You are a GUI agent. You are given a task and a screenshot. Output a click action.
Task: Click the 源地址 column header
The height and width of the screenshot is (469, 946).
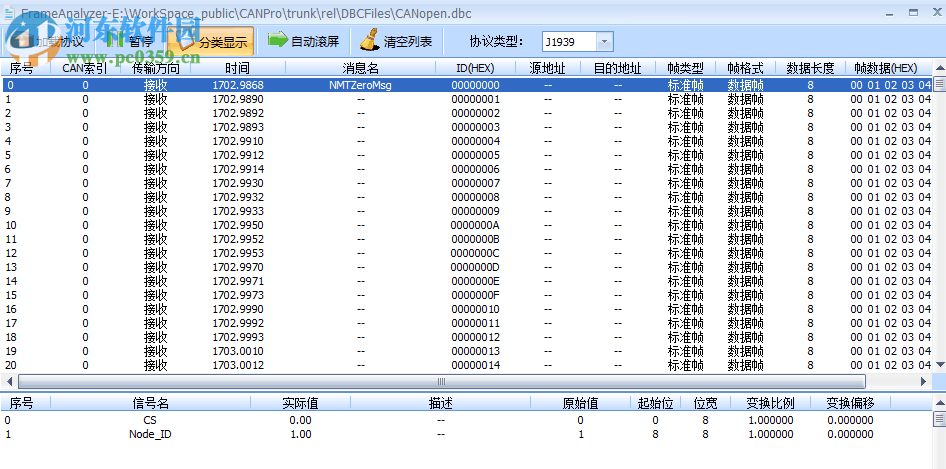[x=547, y=68]
